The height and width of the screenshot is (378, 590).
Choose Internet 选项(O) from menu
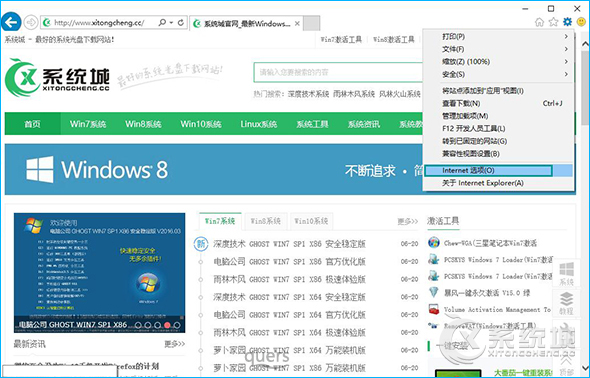pyautogui.click(x=499, y=170)
